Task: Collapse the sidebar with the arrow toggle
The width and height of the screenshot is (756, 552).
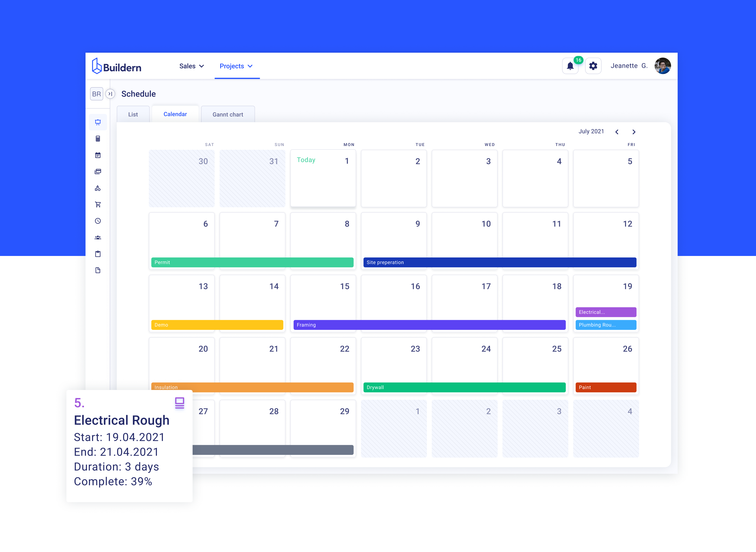Action: (111, 94)
